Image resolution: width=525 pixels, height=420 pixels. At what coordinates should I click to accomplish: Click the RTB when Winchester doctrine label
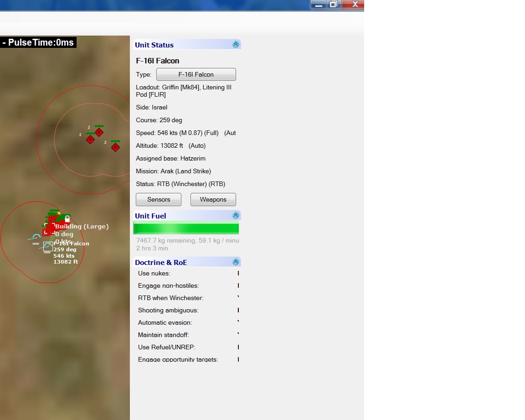[171, 298]
